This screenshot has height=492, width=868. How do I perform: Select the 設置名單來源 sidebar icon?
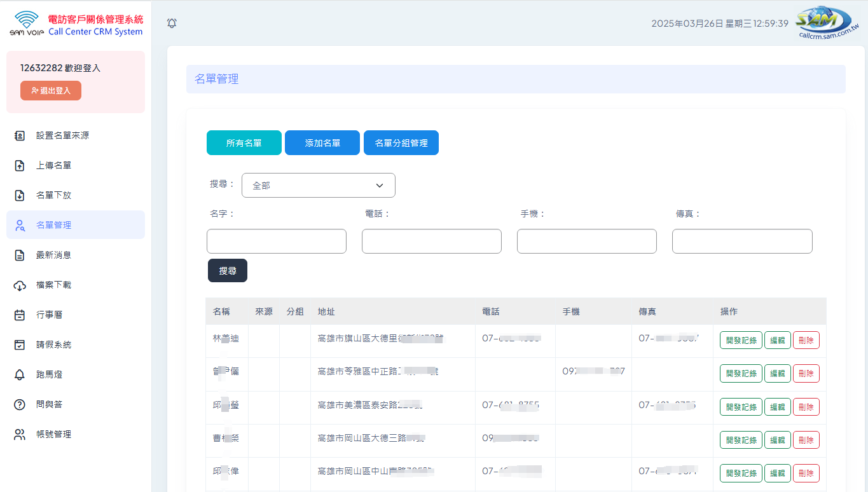20,135
